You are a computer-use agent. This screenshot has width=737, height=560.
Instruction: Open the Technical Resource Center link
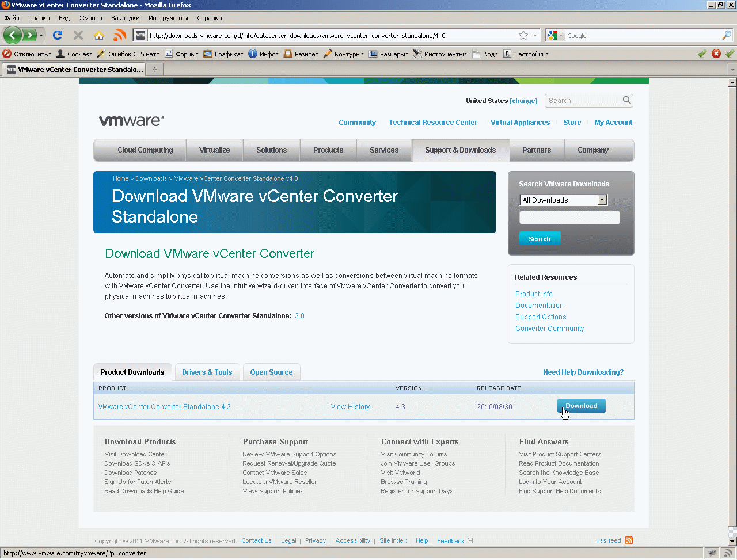pos(433,123)
